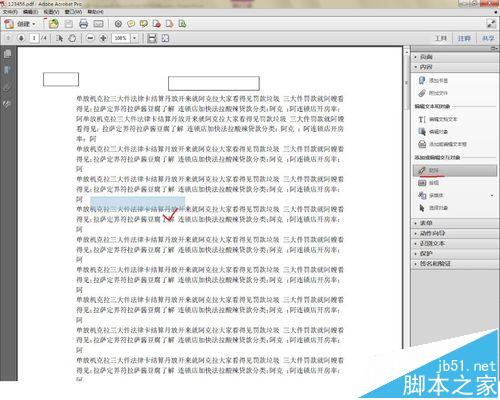
Task: Collapse the Content (内容) tools section
Action: click(x=455, y=67)
